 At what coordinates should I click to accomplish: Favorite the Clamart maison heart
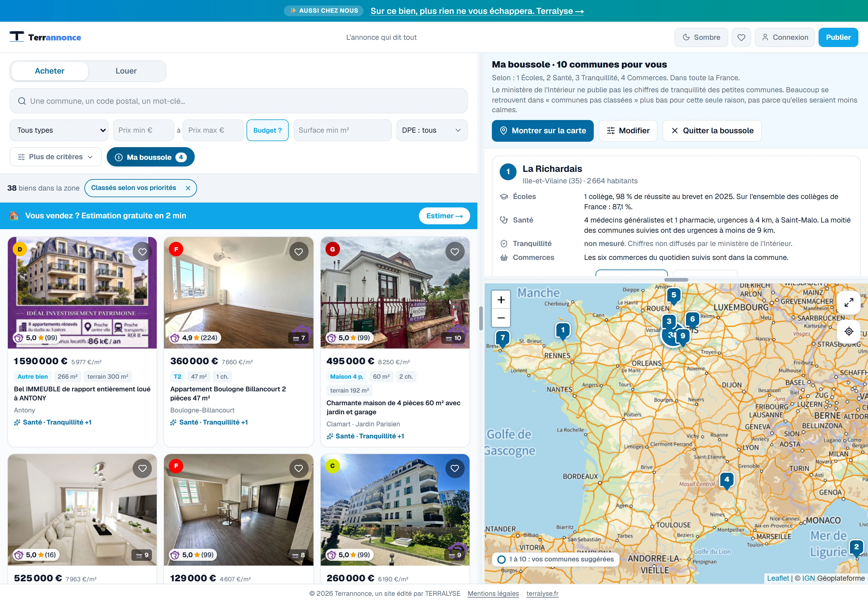click(455, 252)
